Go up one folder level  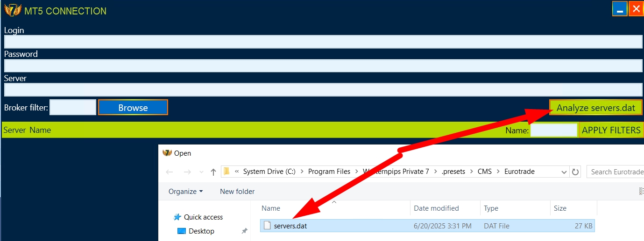pos(213,172)
